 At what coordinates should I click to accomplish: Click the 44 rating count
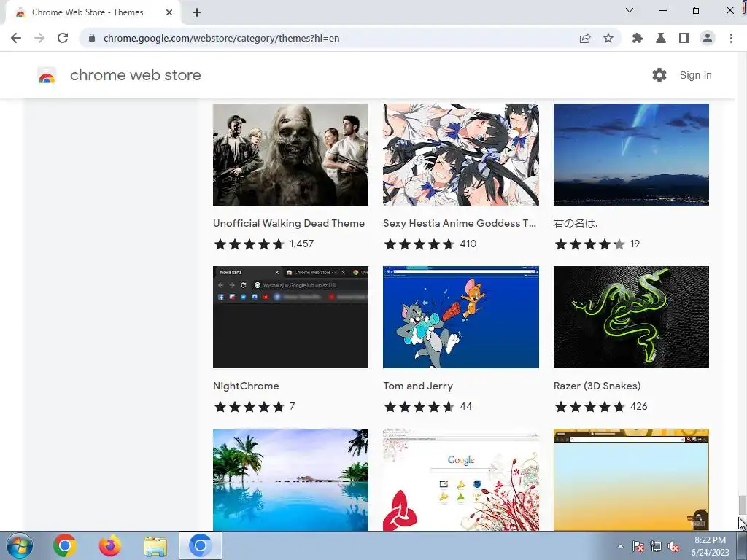coord(465,406)
